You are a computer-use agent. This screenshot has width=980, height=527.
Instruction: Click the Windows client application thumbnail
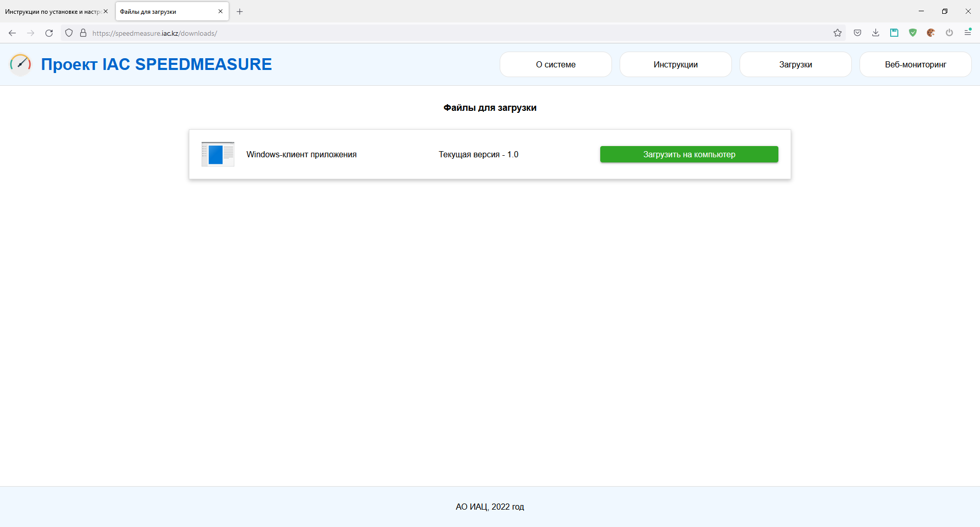point(218,154)
